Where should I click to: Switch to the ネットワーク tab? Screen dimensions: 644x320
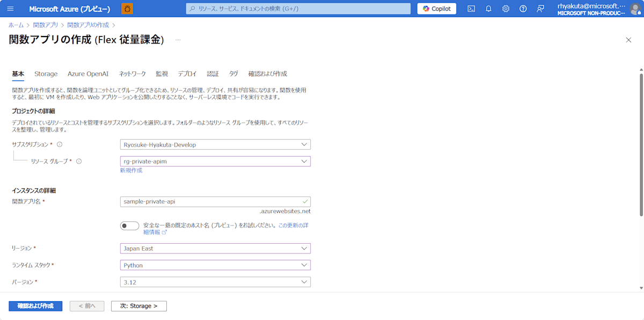click(x=132, y=74)
